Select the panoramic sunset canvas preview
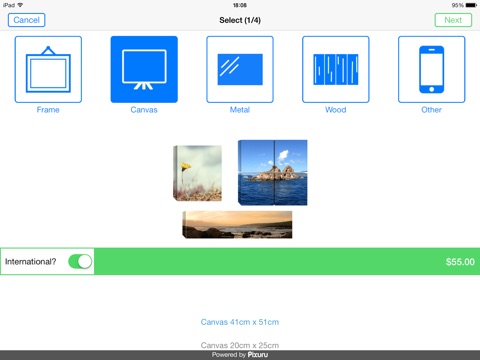The width and height of the screenshot is (480, 360). point(237,225)
